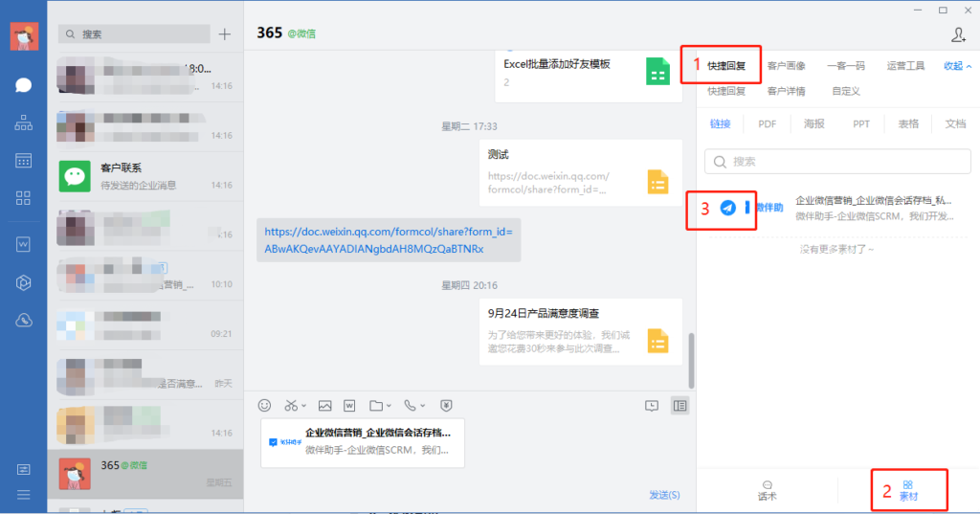Click the 发送(S) send button
Viewport: 980px width, 514px height.
tap(664, 495)
